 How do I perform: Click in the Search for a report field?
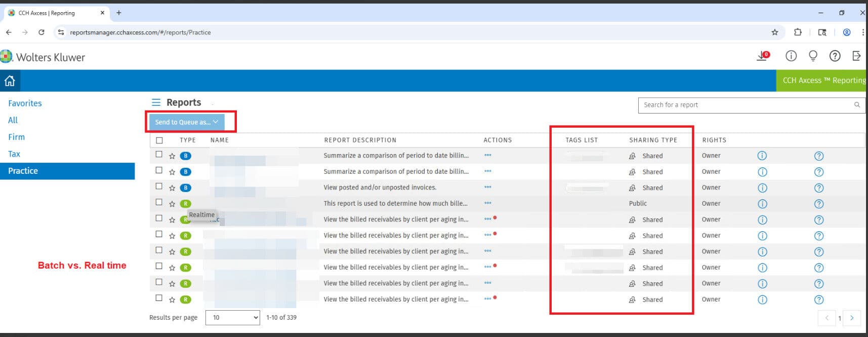(x=751, y=105)
